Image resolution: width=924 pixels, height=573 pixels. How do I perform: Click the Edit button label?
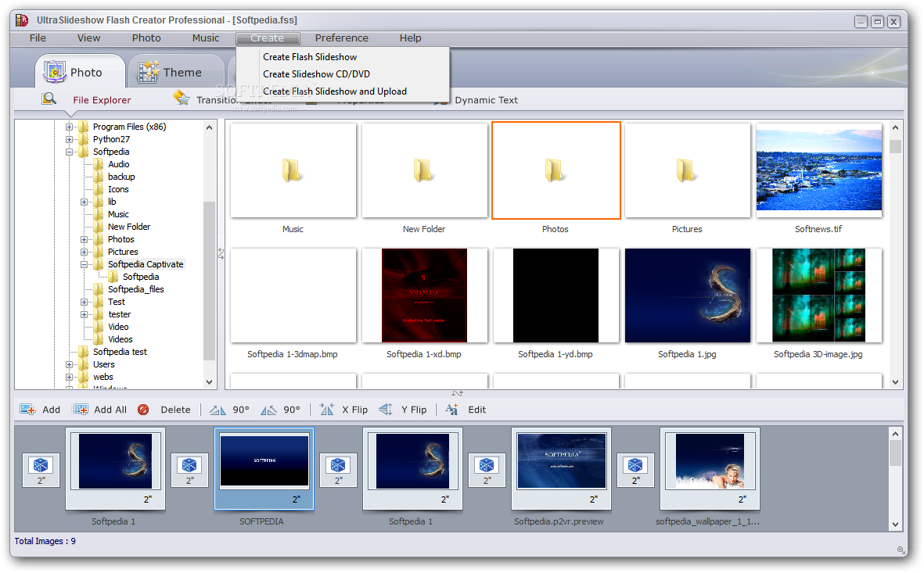point(476,410)
